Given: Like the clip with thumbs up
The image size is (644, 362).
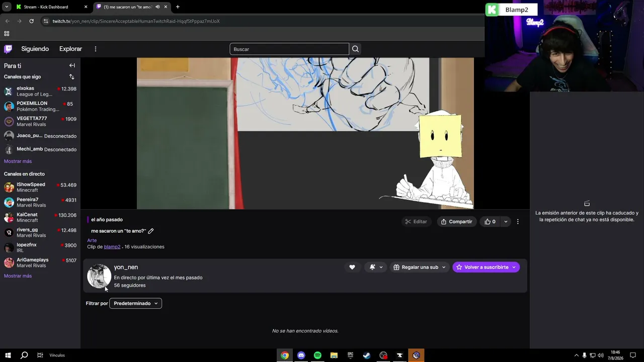Looking at the screenshot, I should tap(490, 222).
